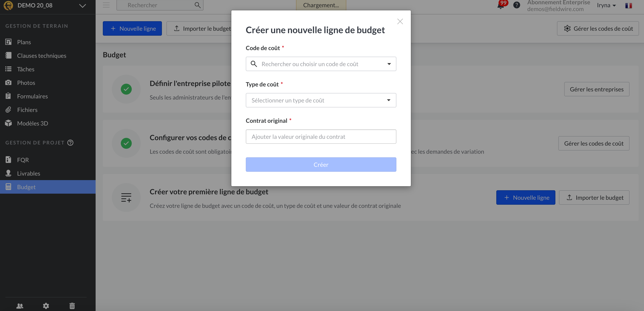Viewport: 644px width, 311px height.
Task: Expand the Code de coût dropdown
Action: pyautogui.click(x=389, y=64)
